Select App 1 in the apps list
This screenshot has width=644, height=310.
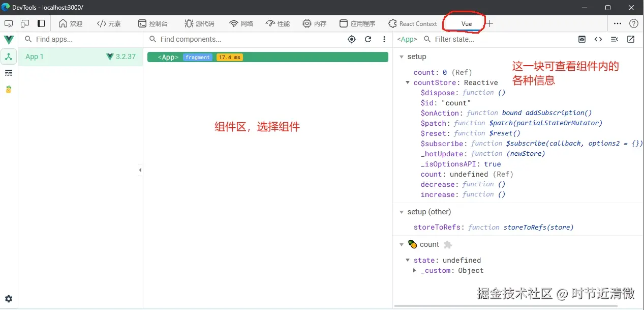tap(34, 57)
